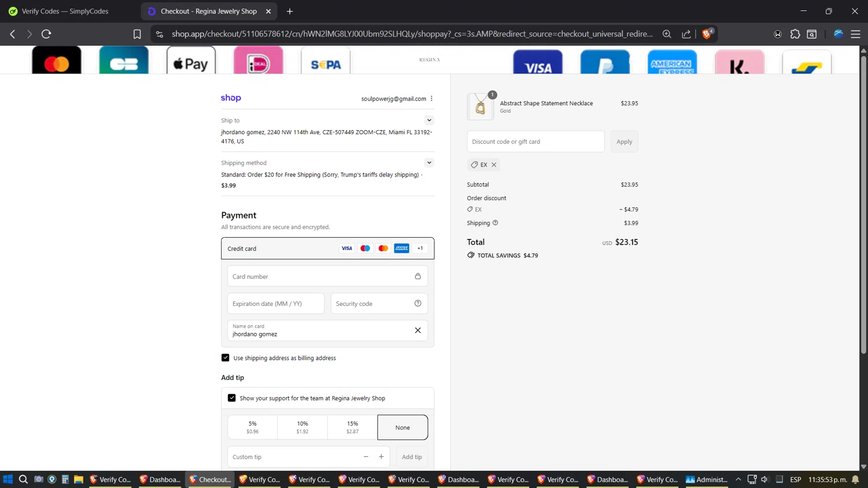The width and height of the screenshot is (868, 488).
Task: Click the Apply discount button
Action: [624, 141]
